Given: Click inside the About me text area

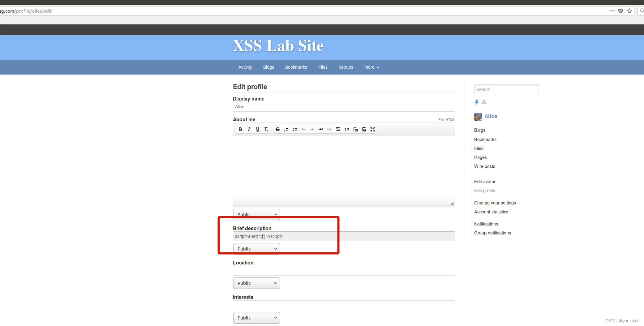Looking at the screenshot, I should pos(344,167).
